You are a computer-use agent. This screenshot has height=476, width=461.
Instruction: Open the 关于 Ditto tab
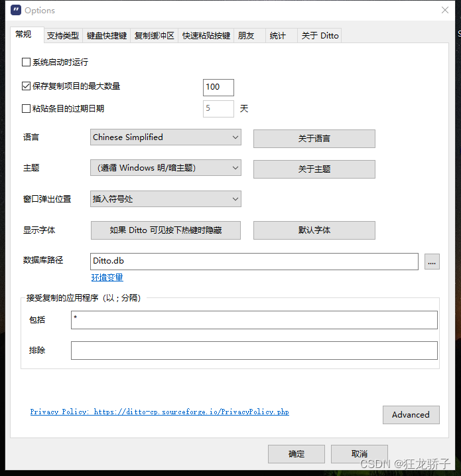[x=320, y=36]
